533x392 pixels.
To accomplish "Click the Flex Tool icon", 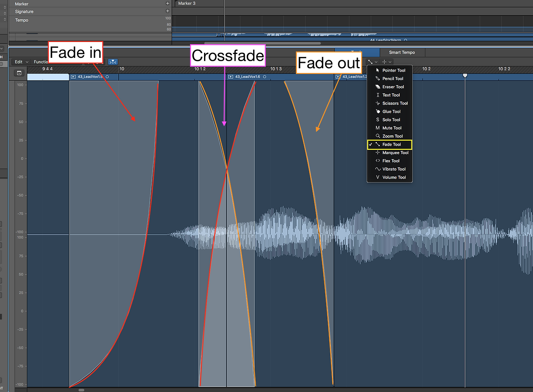I will point(378,161).
